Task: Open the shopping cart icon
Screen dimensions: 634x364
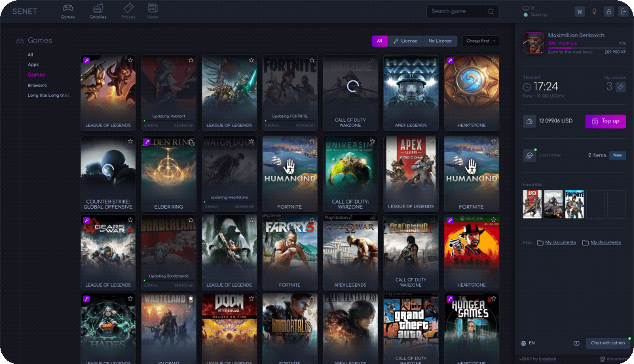Action: point(580,12)
